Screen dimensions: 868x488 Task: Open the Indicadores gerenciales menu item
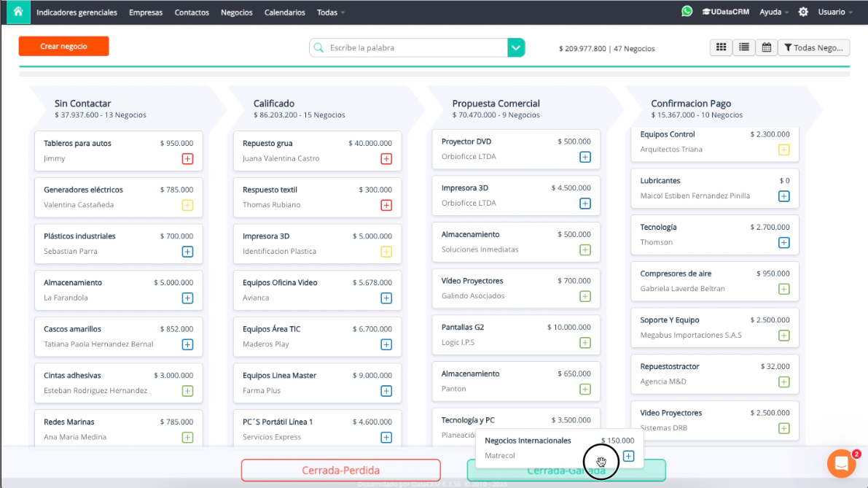(x=77, y=12)
